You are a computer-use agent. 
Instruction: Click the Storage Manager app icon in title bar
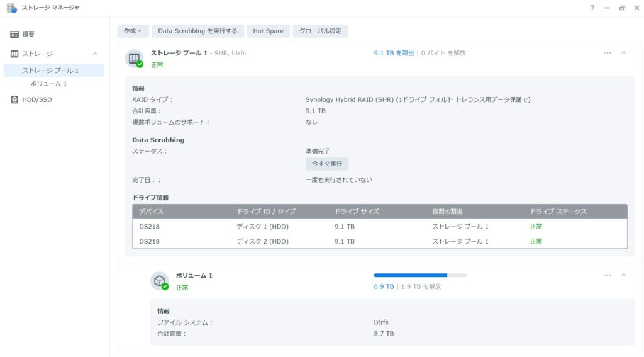pos(11,8)
